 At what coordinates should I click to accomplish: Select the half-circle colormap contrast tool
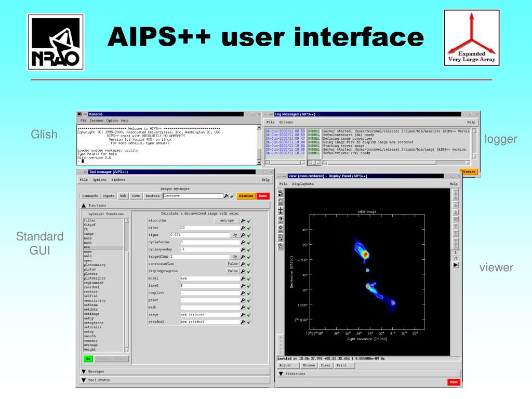point(281,220)
